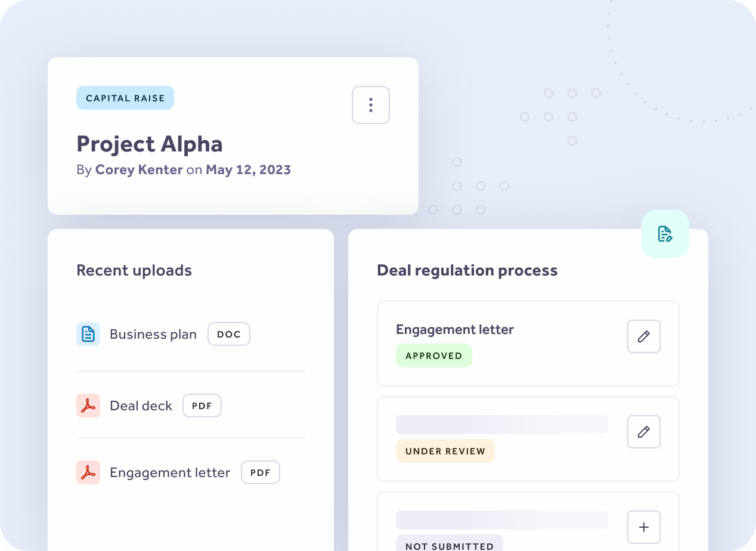Open the three-dot menu on Project Alpha
756x551 pixels.
tap(370, 105)
